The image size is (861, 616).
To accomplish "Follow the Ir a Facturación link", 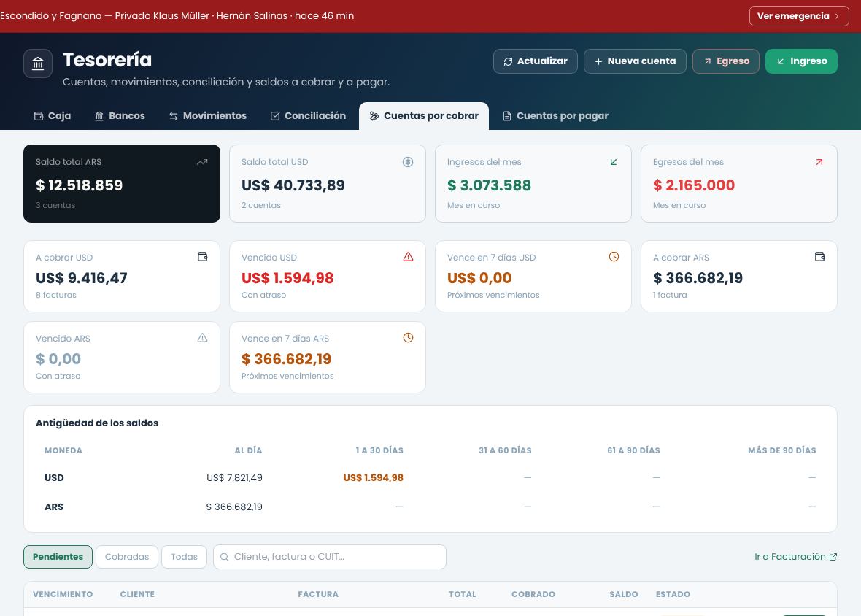I will tap(795, 557).
